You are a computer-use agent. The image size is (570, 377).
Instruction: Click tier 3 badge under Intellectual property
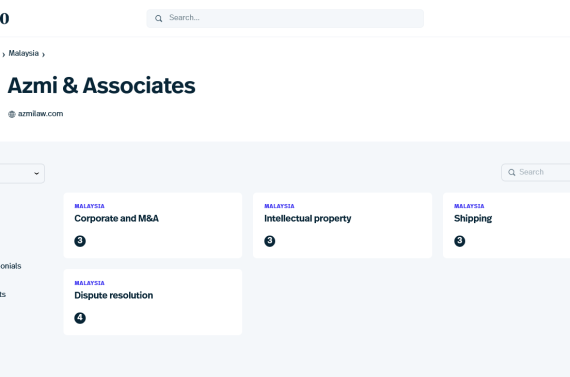[x=270, y=241]
